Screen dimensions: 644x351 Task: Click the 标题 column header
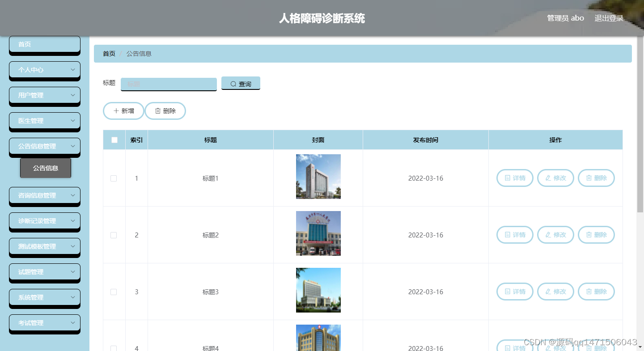(211, 140)
